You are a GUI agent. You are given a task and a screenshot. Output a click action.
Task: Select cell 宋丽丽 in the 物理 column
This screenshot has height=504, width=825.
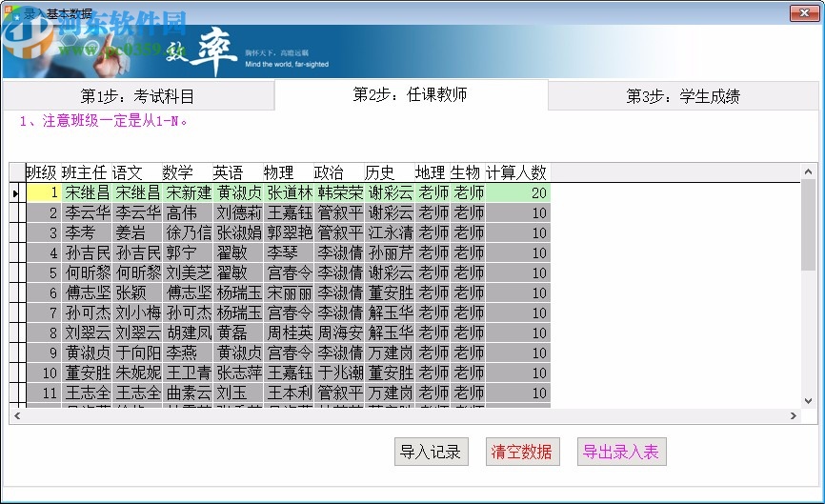click(x=289, y=293)
